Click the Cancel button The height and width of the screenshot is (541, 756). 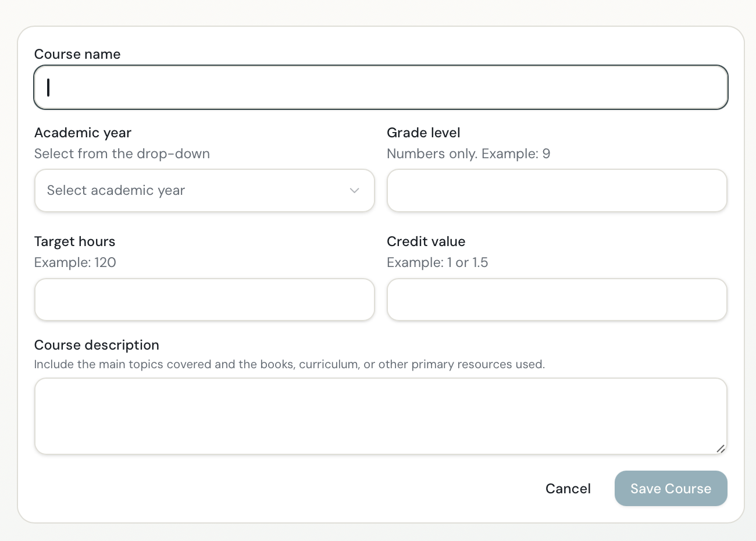point(568,489)
